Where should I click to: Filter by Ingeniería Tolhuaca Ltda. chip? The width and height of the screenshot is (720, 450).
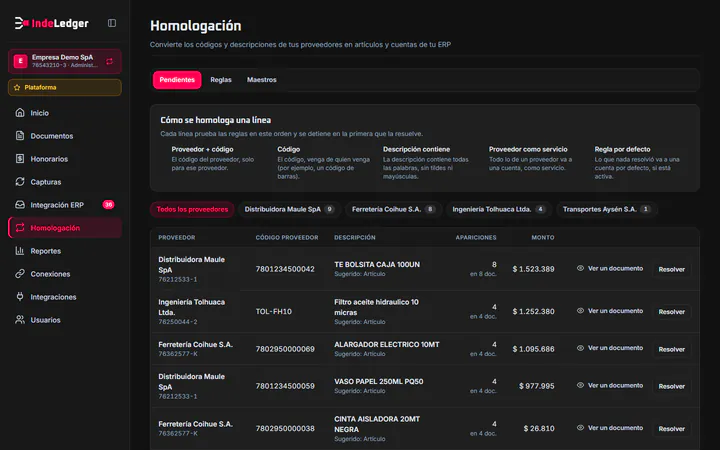click(x=499, y=209)
